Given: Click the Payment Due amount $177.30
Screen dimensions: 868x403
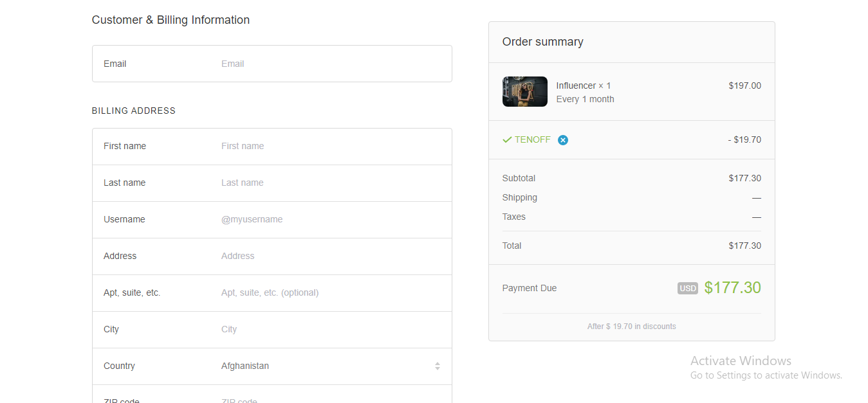Looking at the screenshot, I should pos(732,287).
